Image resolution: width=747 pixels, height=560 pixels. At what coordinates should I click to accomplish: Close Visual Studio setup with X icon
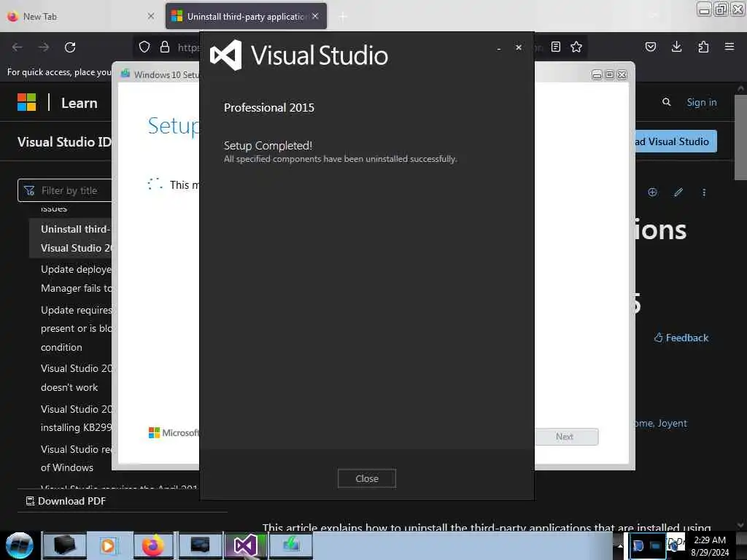519,47
